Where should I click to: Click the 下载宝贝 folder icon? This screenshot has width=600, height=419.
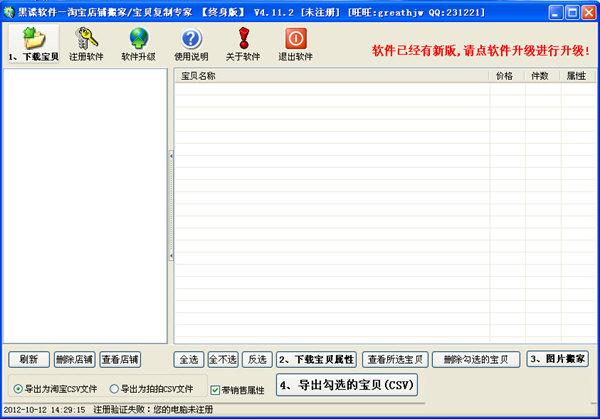tap(33, 38)
